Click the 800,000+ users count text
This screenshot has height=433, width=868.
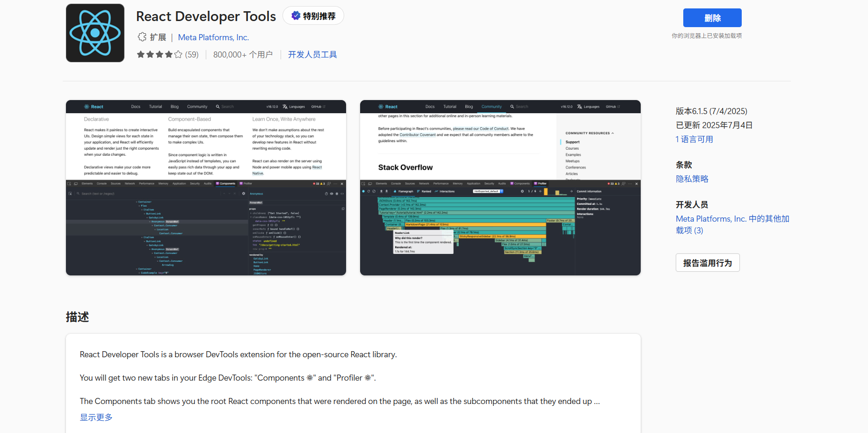[243, 55]
